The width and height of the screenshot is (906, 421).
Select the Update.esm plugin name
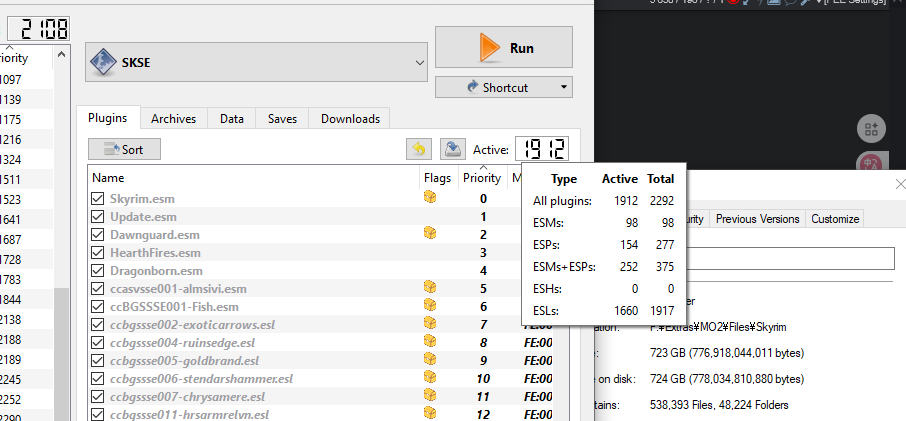[143, 217]
